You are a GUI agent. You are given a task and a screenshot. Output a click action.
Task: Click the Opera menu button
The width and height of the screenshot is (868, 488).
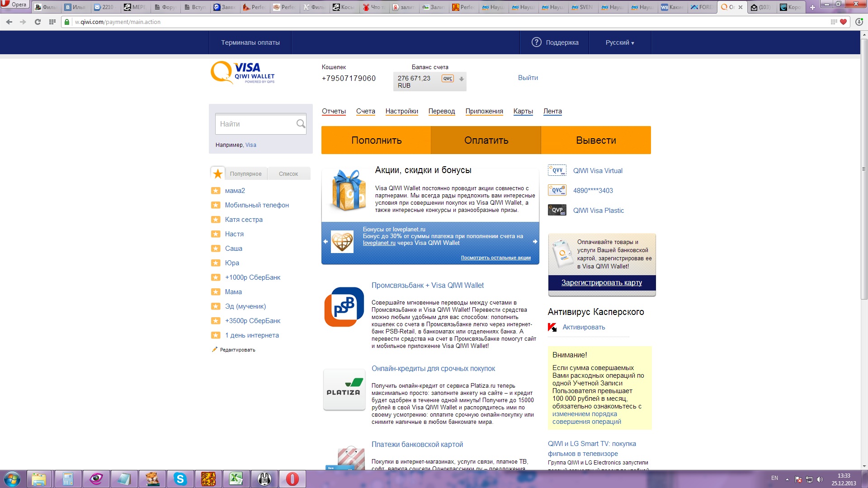click(14, 5)
